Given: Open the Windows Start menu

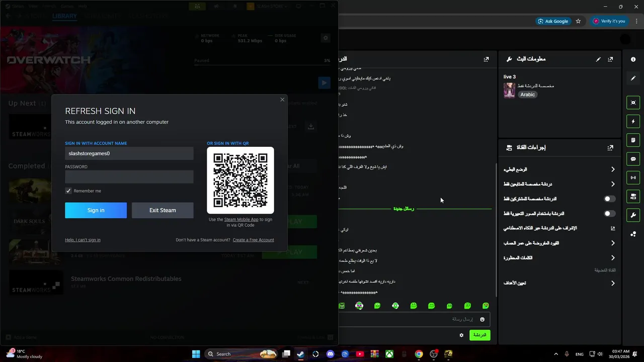Looking at the screenshot, I should [x=196, y=354].
